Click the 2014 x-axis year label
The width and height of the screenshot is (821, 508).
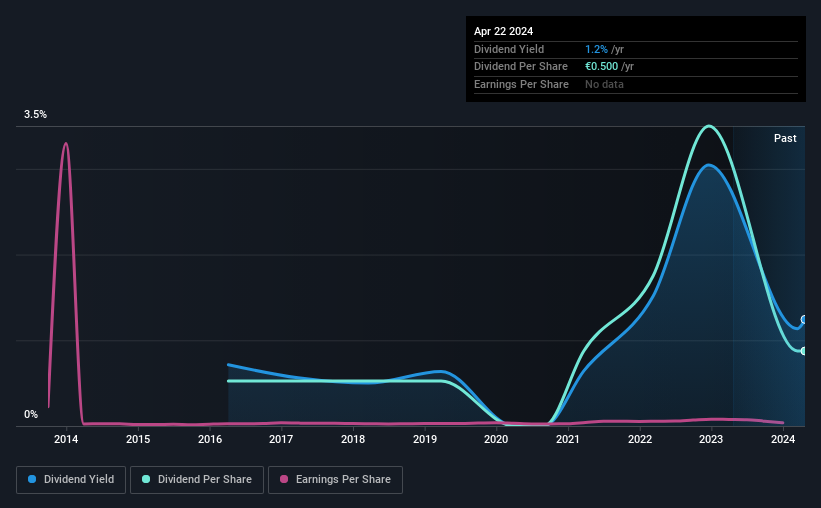pyautogui.click(x=66, y=439)
